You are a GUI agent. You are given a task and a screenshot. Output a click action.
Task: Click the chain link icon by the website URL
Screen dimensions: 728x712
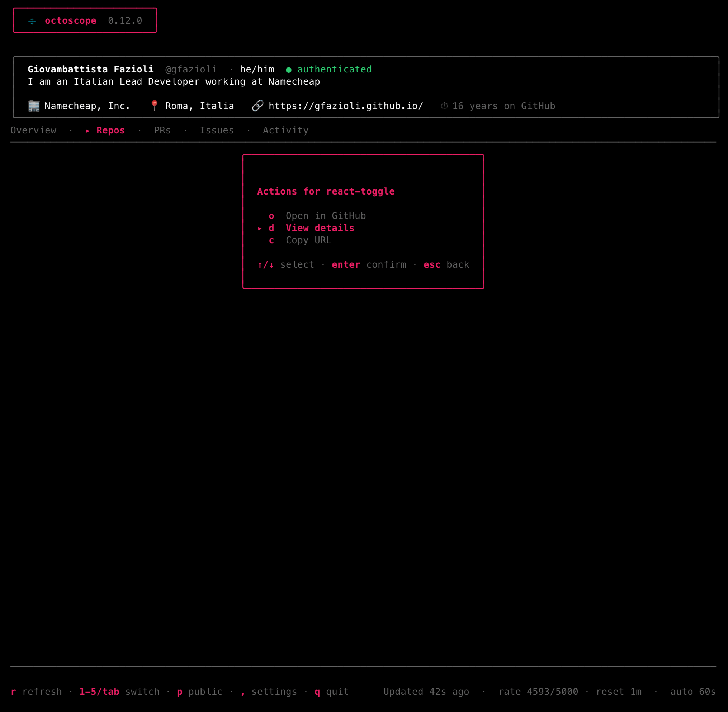pyautogui.click(x=258, y=106)
